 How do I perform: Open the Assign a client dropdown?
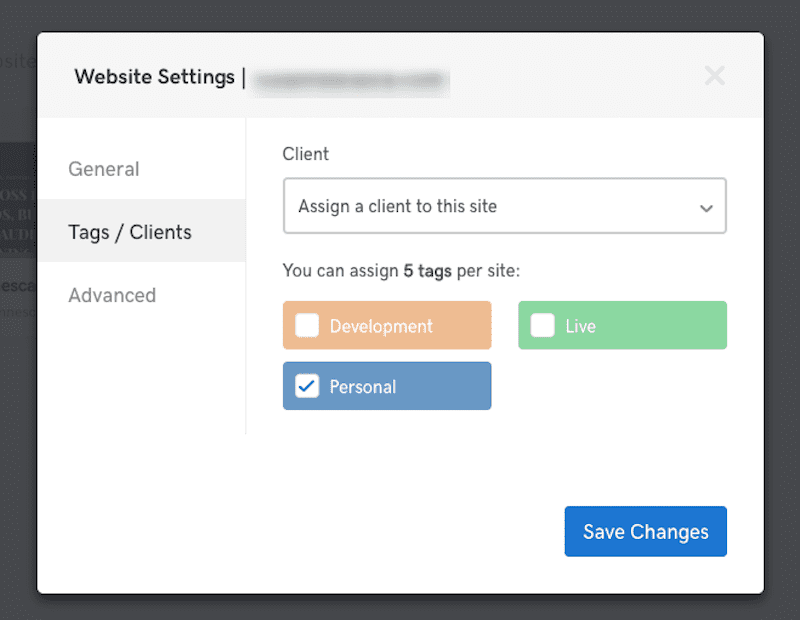pyautogui.click(x=505, y=206)
